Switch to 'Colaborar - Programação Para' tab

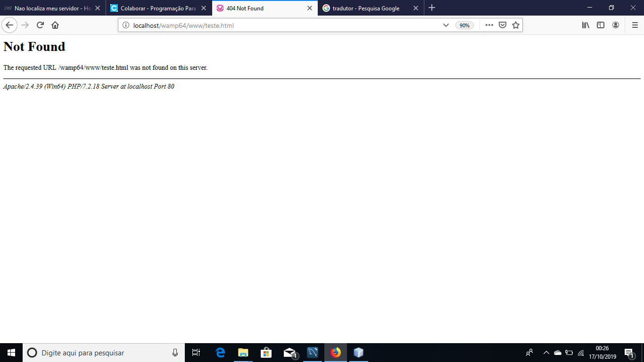(159, 8)
